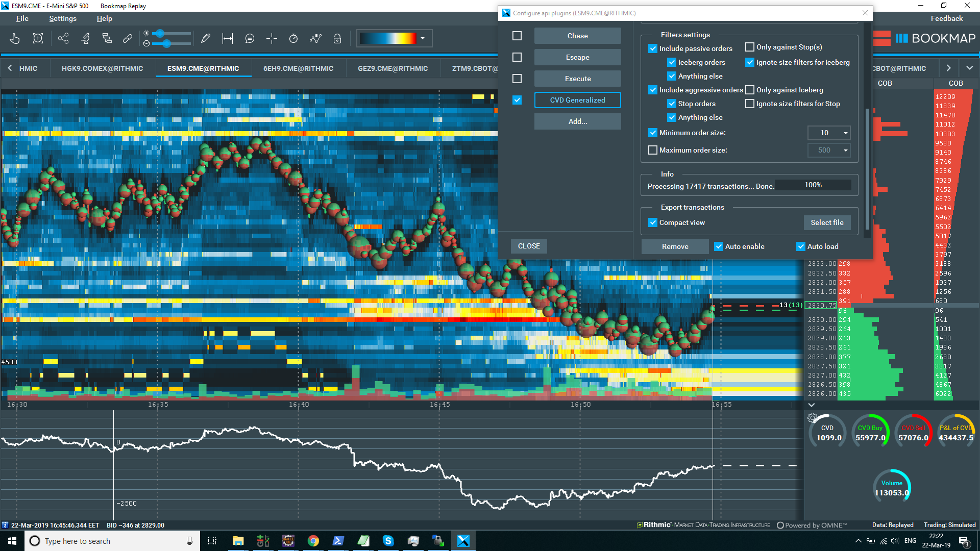980x551 pixels.
Task: Click the Remove plugin button
Action: pyautogui.click(x=675, y=246)
